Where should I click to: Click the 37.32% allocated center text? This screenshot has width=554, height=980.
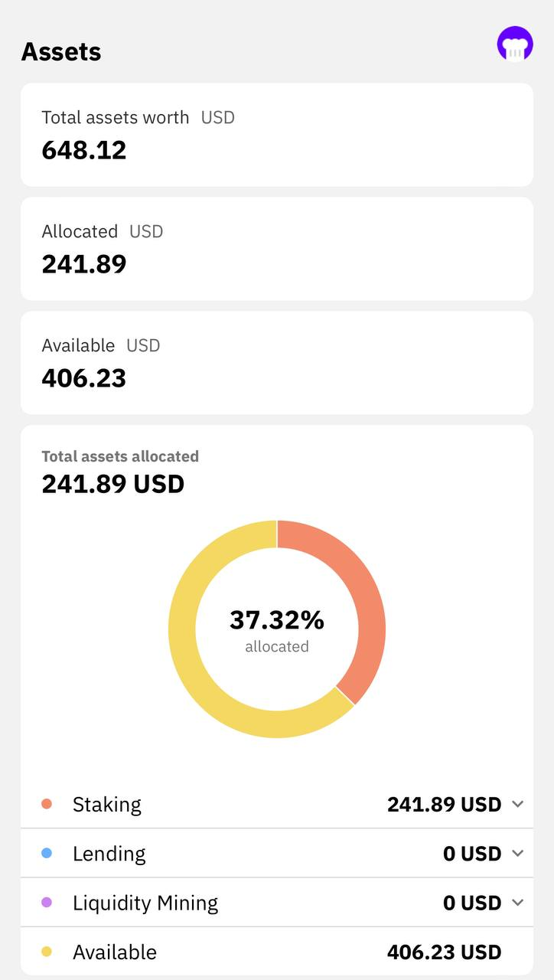pyautogui.click(x=277, y=630)
